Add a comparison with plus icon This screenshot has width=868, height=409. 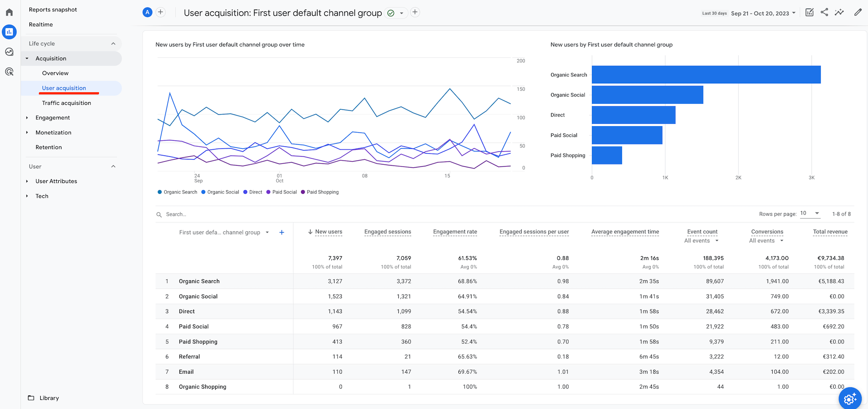pyautogui.click(x=160, y=12)
